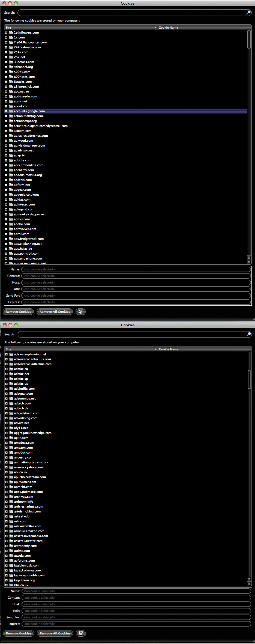Click the folder icon next to 4channel.org
The height and width of the screenshot is (644, 255).
pyautogui.click(x=11, y=67)
